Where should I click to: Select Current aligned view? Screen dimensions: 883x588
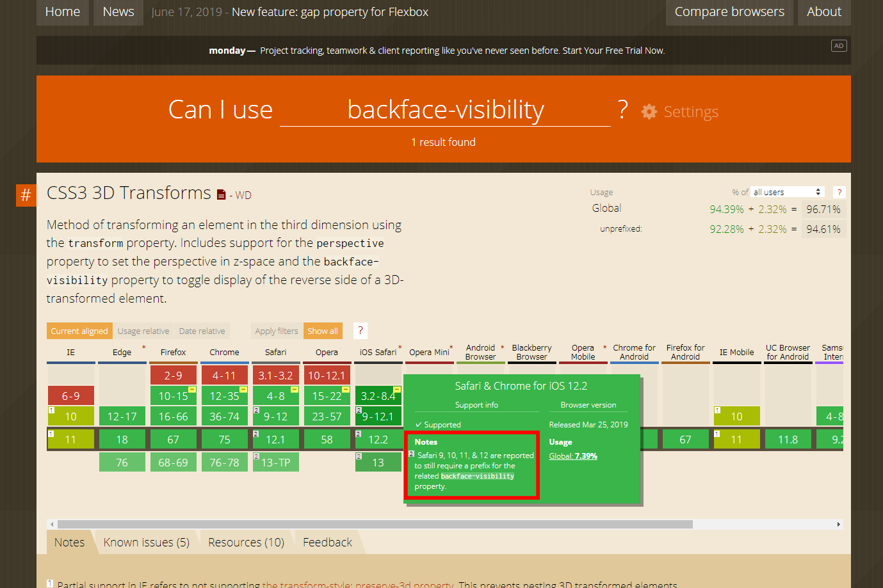tap(79, 331)
